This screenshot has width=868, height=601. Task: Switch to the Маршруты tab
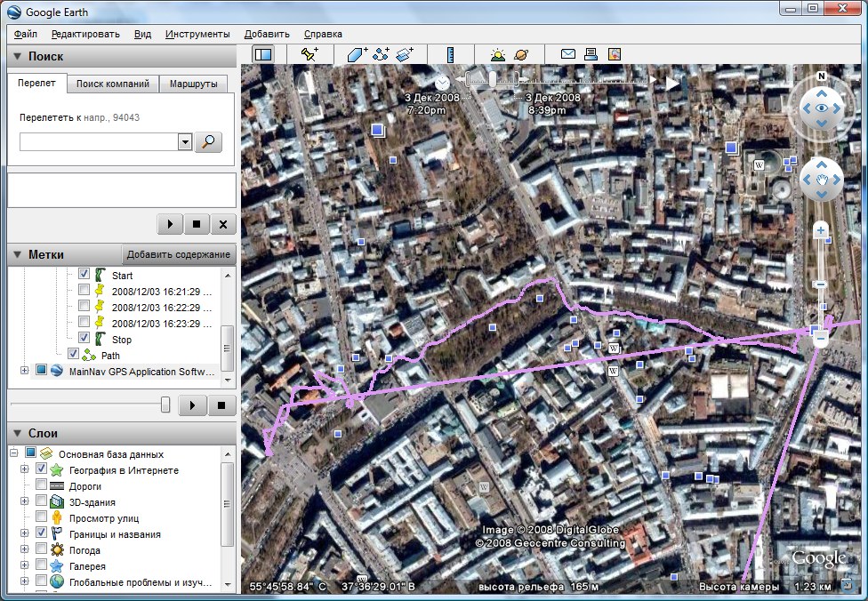coord(193,84)
